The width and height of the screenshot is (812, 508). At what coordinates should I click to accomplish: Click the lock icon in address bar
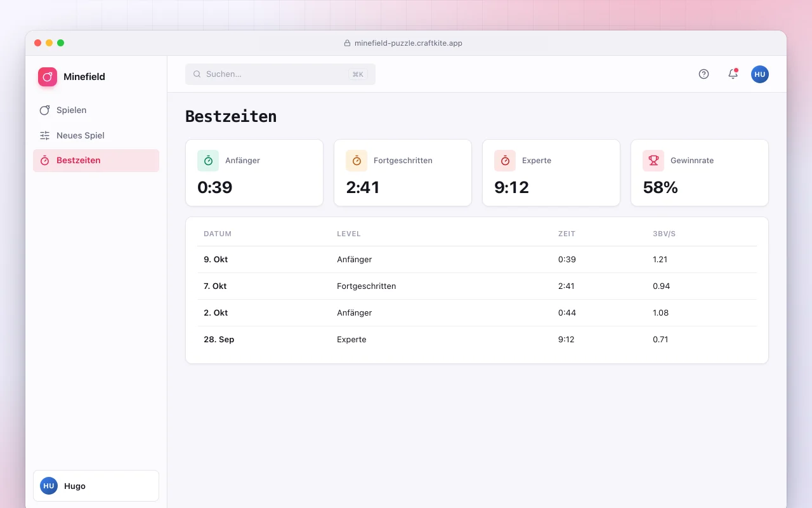click(347, 43)
